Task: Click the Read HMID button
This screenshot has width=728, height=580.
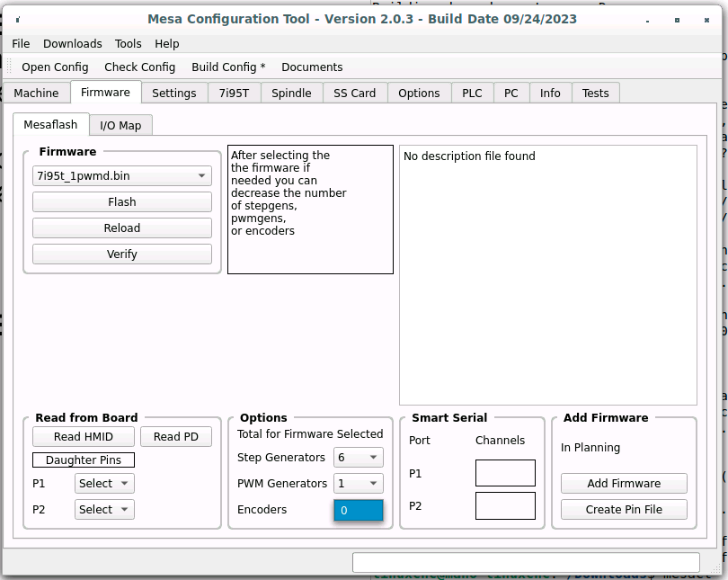Action: (84, 436)
